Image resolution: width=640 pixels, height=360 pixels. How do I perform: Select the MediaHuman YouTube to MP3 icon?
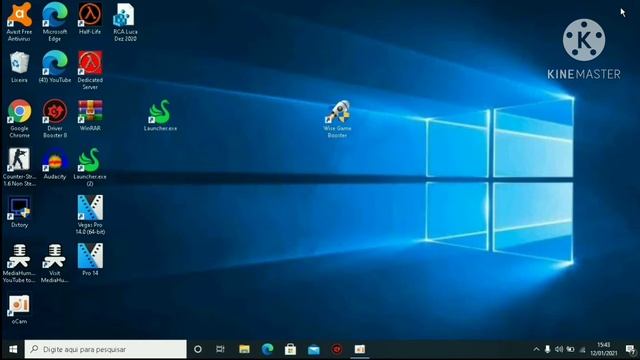tap(19, 264)
